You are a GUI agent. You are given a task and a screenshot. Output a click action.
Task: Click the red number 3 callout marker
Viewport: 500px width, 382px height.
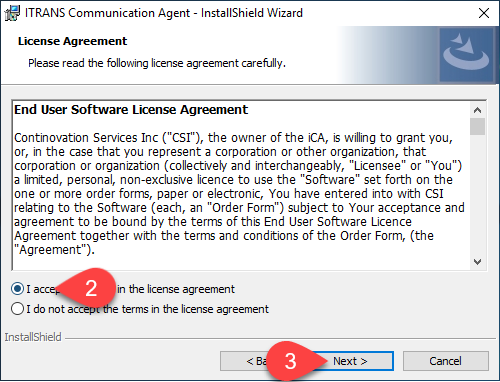291,360
